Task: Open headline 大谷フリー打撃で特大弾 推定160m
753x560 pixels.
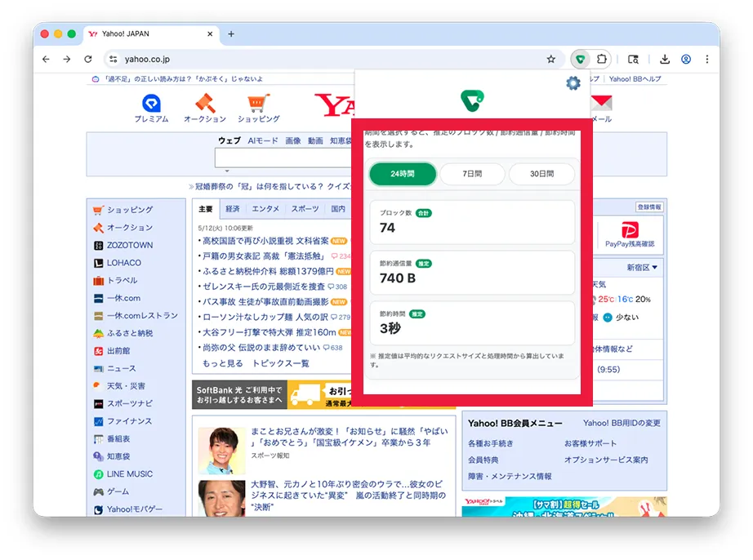Action: 269,332
